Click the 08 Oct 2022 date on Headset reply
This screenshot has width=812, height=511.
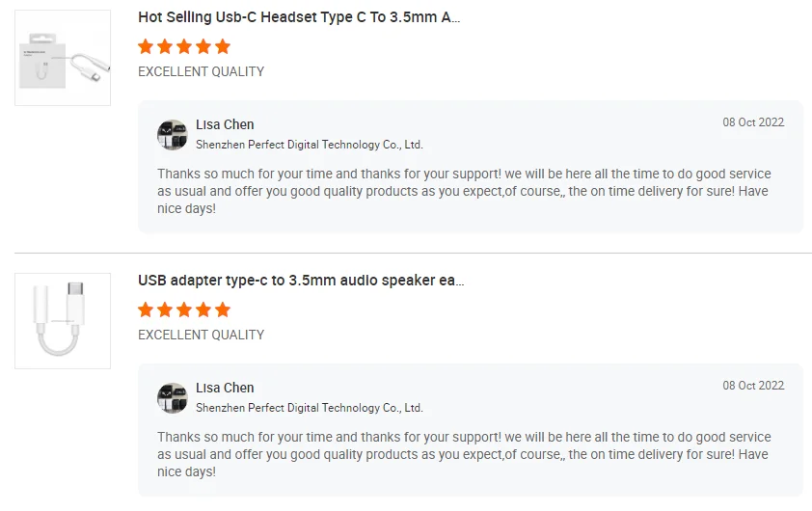(x=753, y=122)
